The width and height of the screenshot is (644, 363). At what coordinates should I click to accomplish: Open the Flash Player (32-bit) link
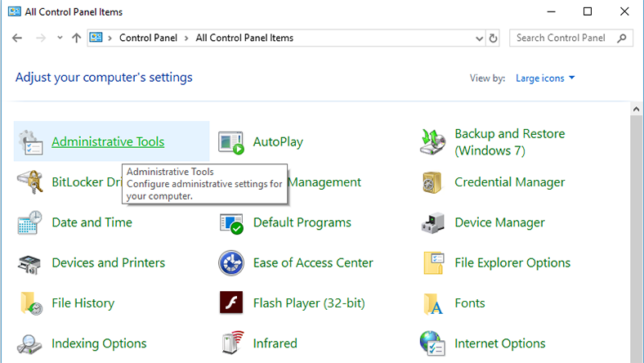309,303
